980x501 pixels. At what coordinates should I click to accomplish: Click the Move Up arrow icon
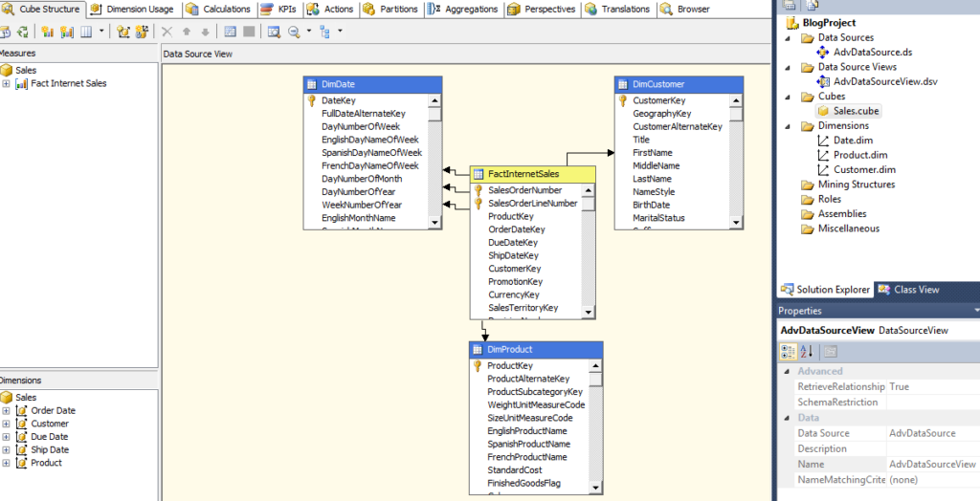coord(186,32)
